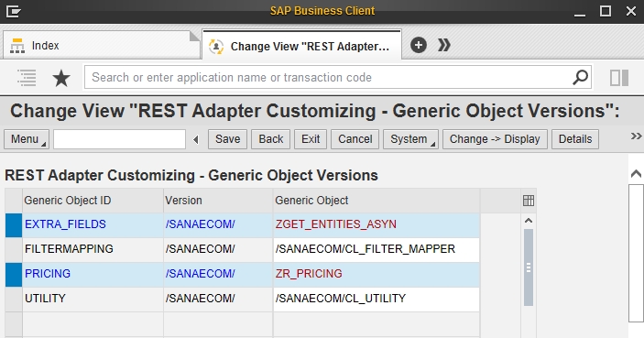Switch to the Index tab
644x338 pixels.
coord(101,45)
